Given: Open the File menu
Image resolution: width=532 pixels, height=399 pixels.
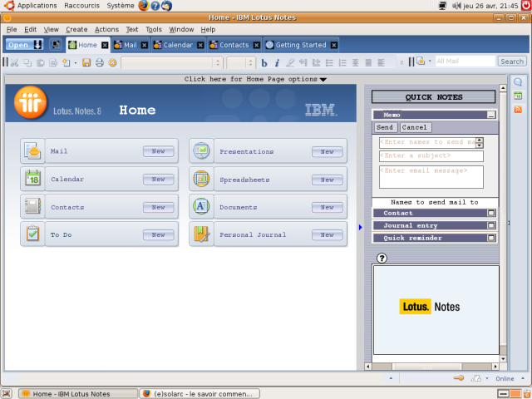Looking at the screenshot, I should point(12,30).
